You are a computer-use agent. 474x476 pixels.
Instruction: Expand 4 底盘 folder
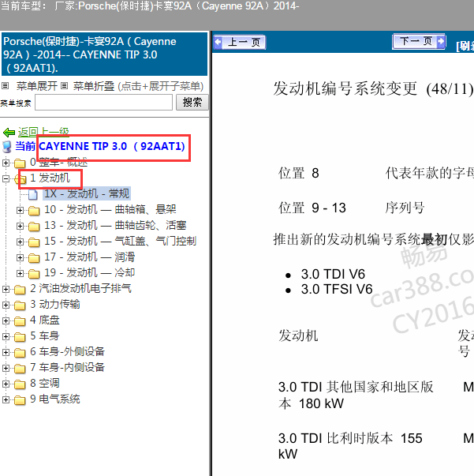coord(6,320)
